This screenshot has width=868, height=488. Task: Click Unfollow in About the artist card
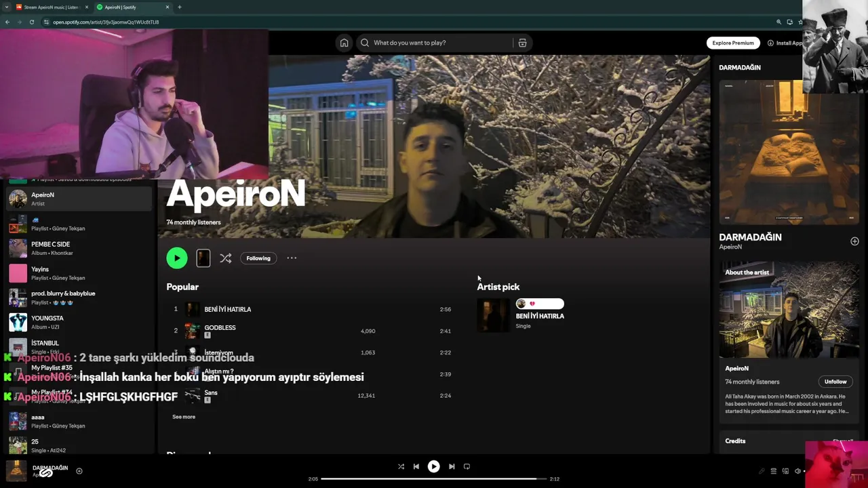[835, 382]
